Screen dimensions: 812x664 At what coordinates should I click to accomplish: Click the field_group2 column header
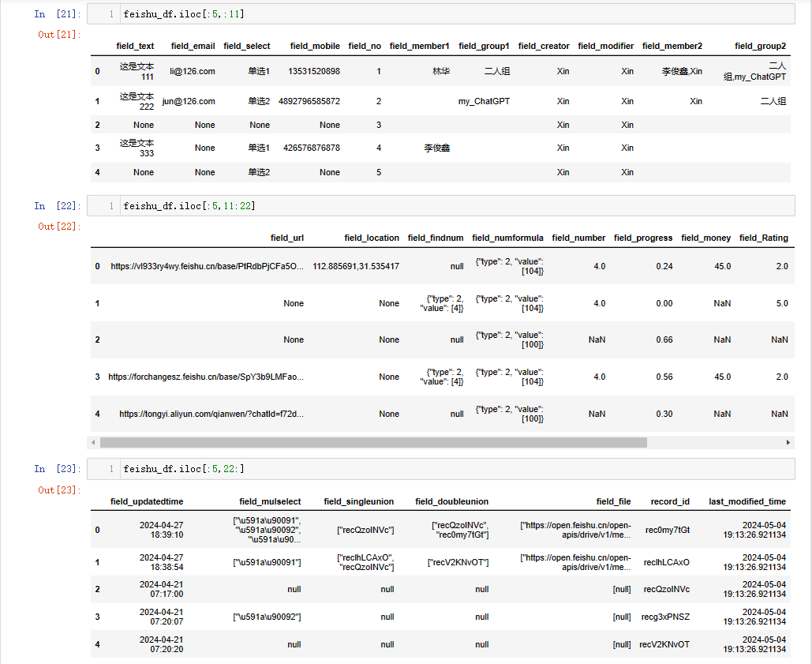pyautogui.click(x=760, y=46)
